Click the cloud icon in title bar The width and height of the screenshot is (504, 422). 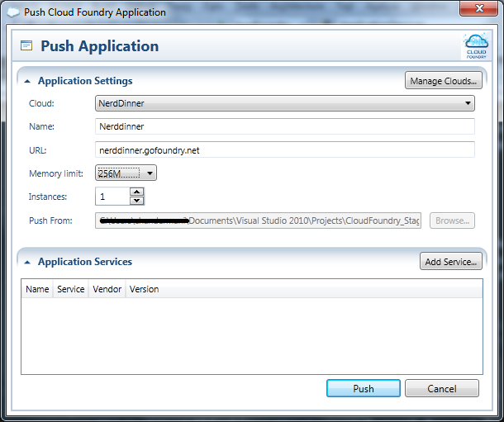coord(13,12)
